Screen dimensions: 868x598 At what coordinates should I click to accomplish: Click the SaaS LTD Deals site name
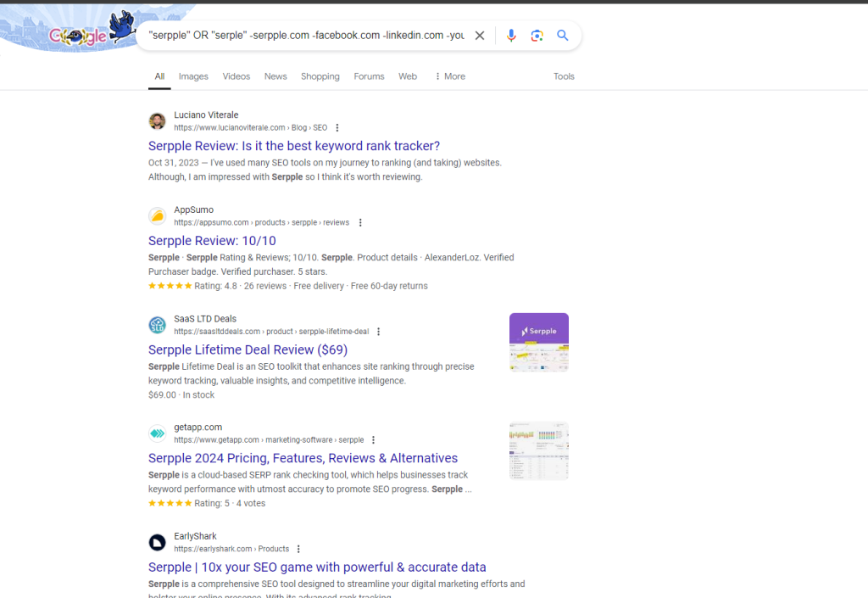pos(205,319)
